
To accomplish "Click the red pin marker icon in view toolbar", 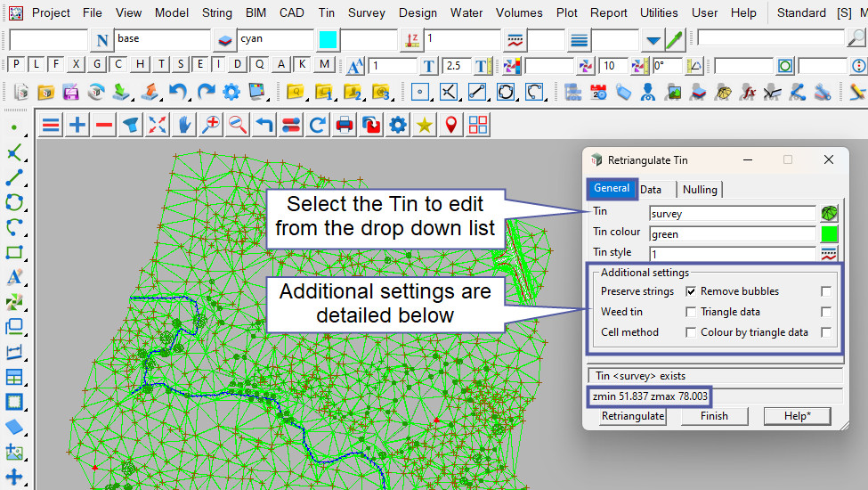I will tap(451, 126).
